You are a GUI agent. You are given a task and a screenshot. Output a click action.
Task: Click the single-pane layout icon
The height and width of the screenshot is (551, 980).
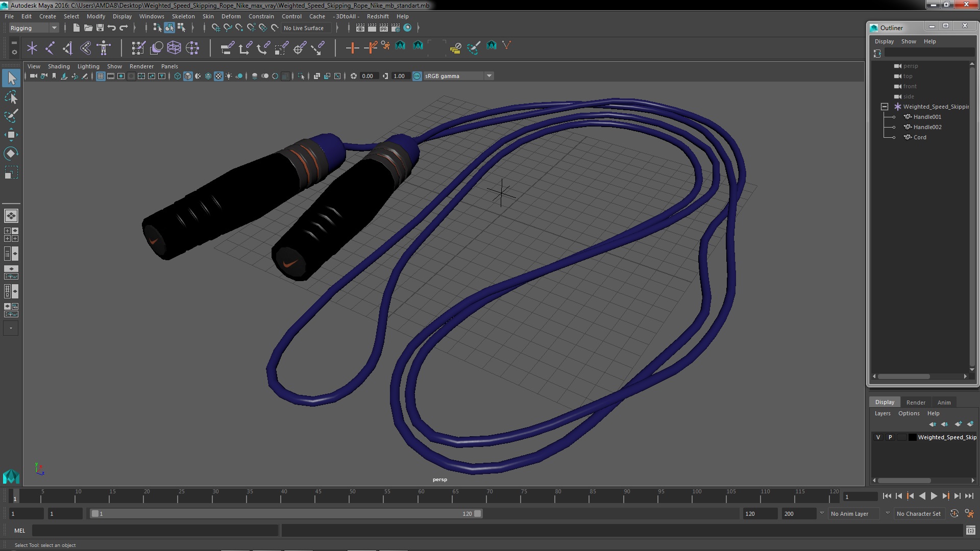click(11, 216)
